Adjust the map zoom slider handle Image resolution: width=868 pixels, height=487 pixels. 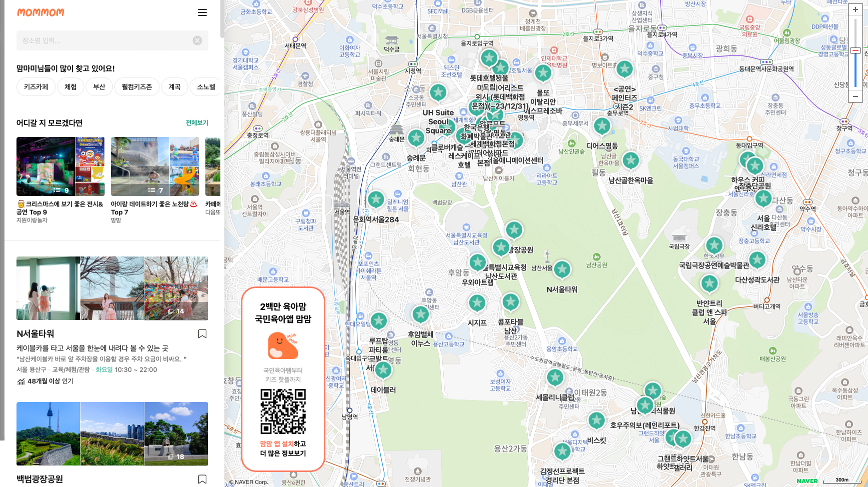point(855,50)
